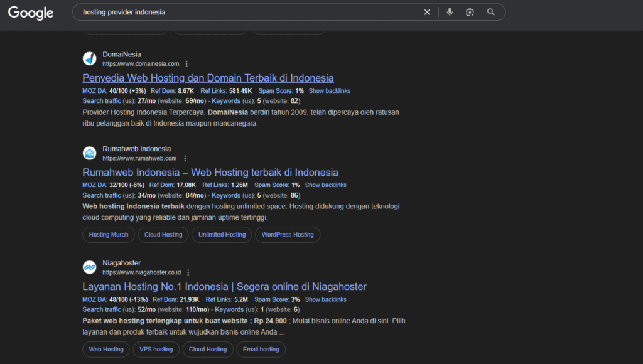
Task: Click Ref Links 1.26M metric
Action: 225,185
